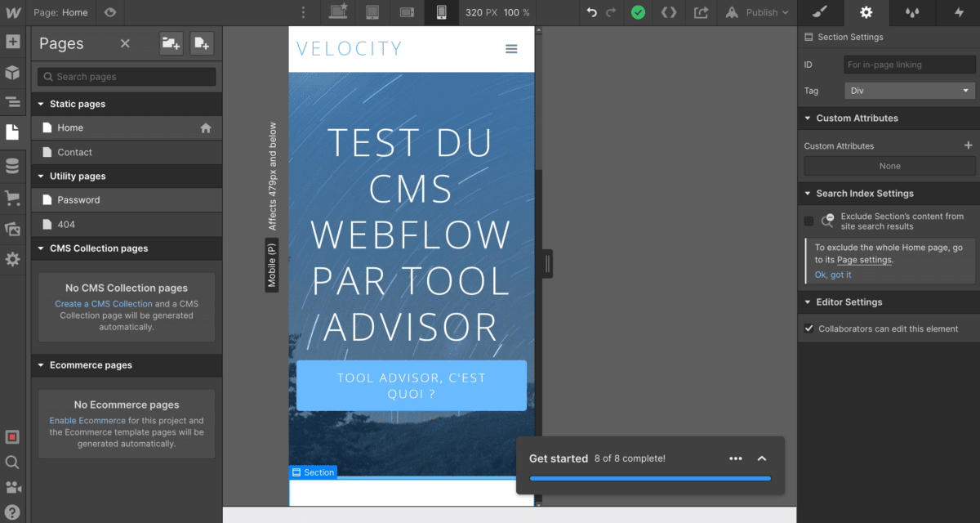Switch to the Style Manager drops tab
This screenshot has height=523, width=980.
click(x=913, y=12)
